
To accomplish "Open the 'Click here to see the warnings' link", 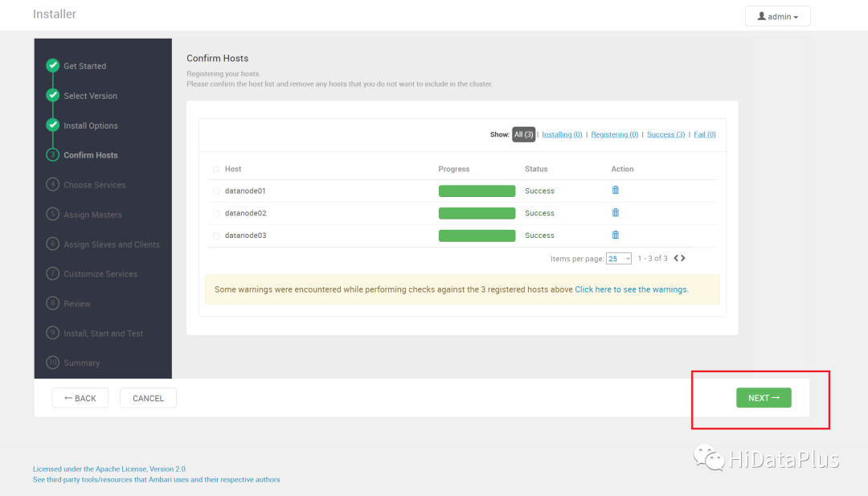I will 631,289.
